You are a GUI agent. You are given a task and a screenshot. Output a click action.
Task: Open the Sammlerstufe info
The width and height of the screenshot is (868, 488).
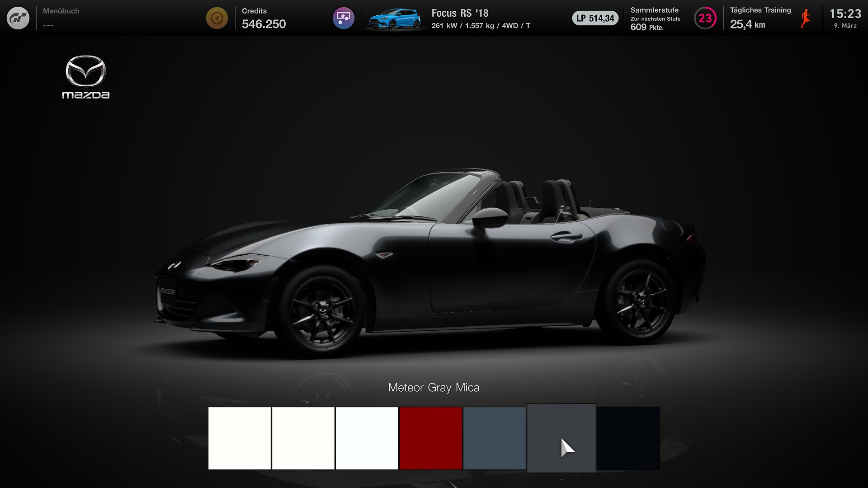(x=655, y=18)
